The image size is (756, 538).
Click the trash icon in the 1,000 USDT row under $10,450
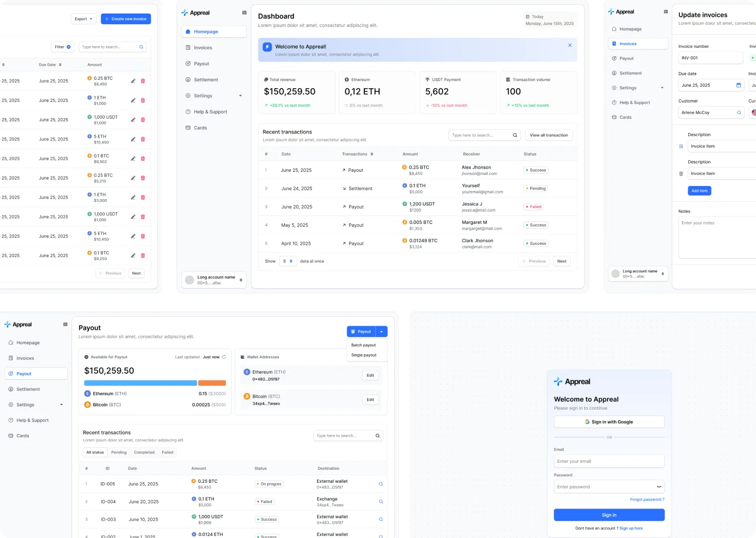[143, 216]
